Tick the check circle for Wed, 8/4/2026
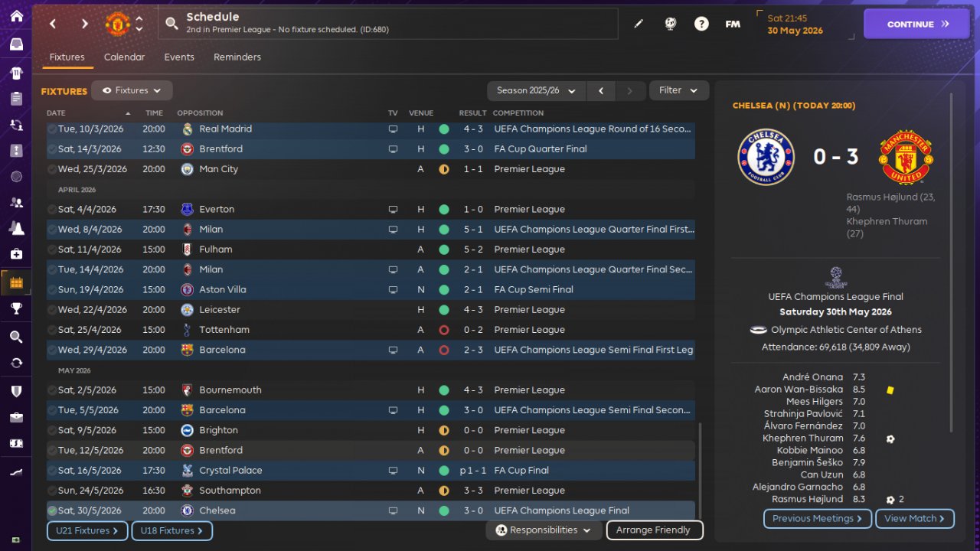This screenshot has width=980, height=551. 52,229
